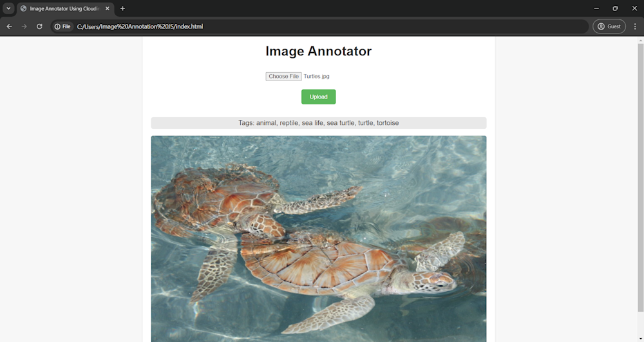Click the File site info icon

[x=63, y=26]
